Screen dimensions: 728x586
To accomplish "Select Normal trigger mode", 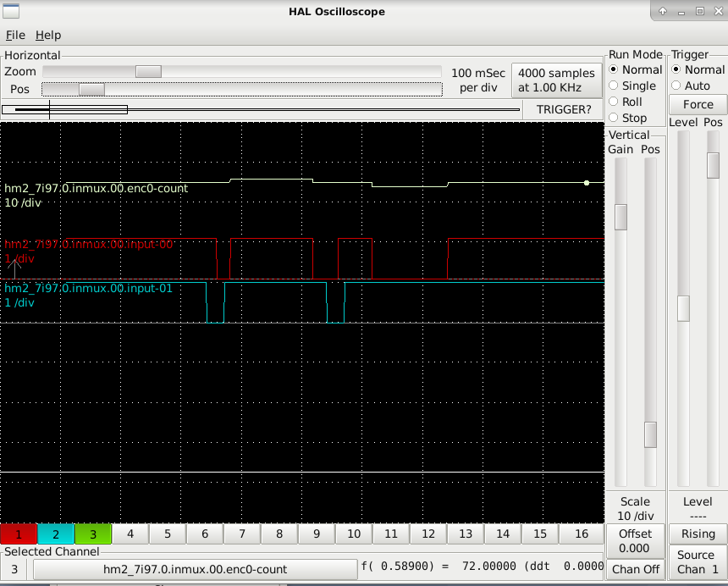I will [698, 69].
